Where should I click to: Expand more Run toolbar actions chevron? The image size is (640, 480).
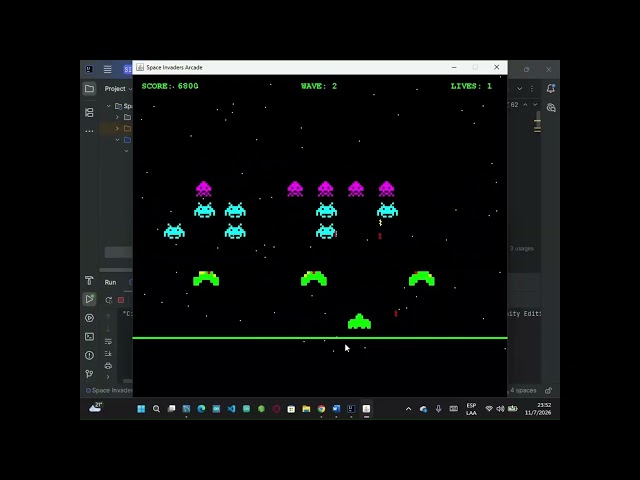point(108,377)
